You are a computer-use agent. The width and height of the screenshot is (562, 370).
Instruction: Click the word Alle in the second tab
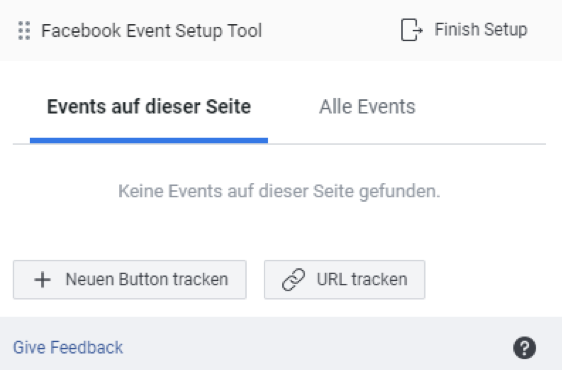(335, 107)
